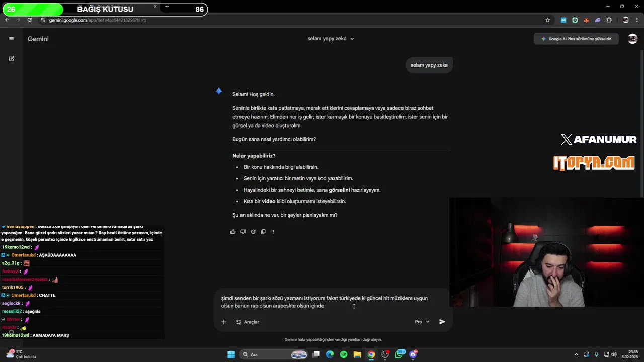Click messiii52's chat message 'aşağıda'
The width and height of the screenshot is (644, 362).
click(32, 311)
